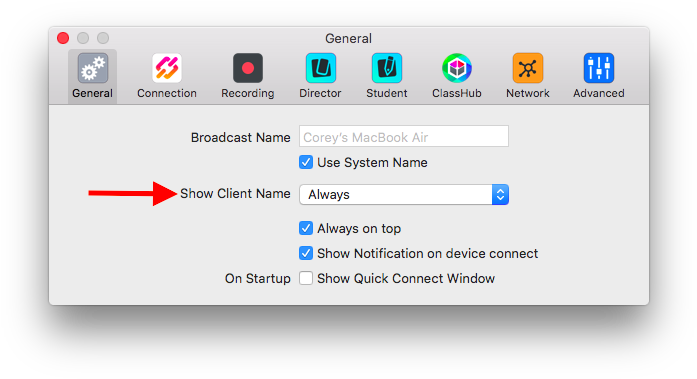Viewport: 697px width, 379px height.
Task: Click the Show Client Name label
Action: pyautogui.click(x=235, y=194)
